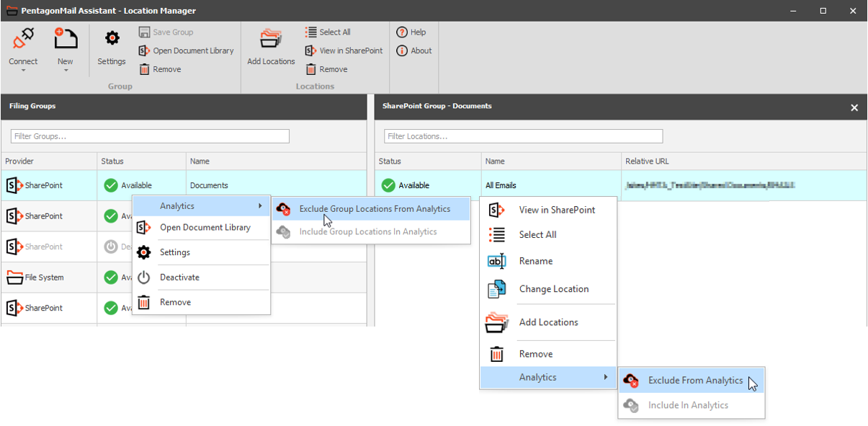This screenshot has height=426, width=868.
Task: Sort groups by Name column header
Action: tap(277, 161)
